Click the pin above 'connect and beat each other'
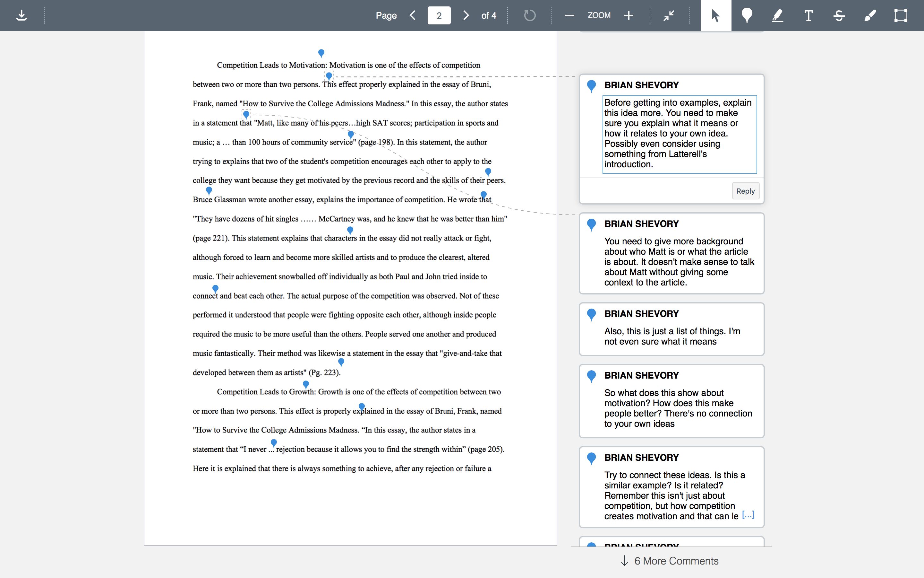The height and width of the screenshot is (578, 924). 215,289
